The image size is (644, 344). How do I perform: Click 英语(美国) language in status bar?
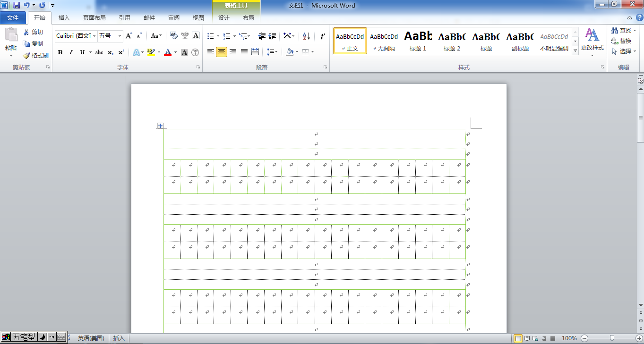pyautogui.click(x=91, y=338)
